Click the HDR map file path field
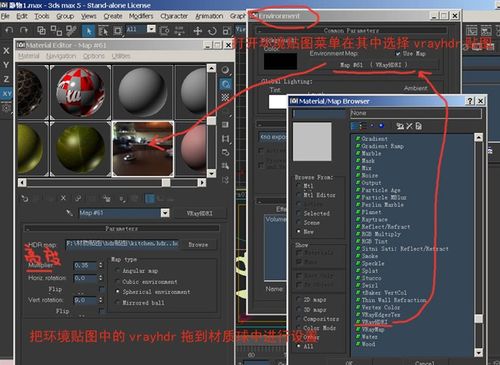This screenshot has height=365, width=500. 122,244
